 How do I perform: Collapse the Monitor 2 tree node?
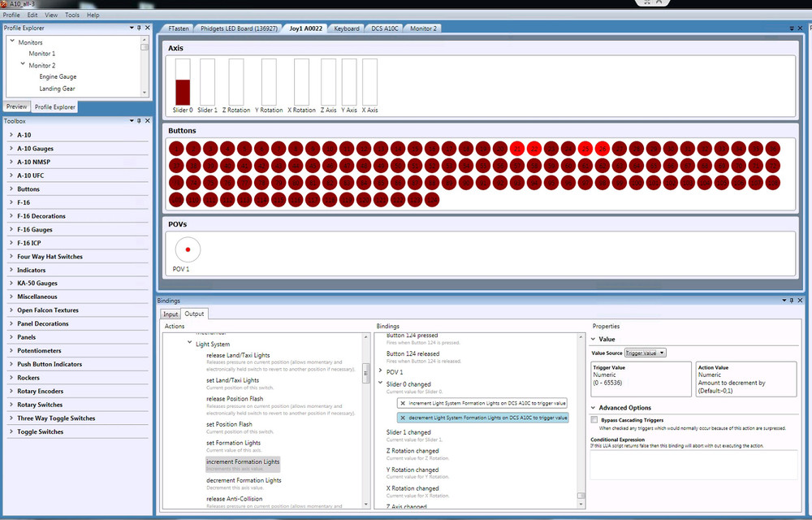[23, 65]
